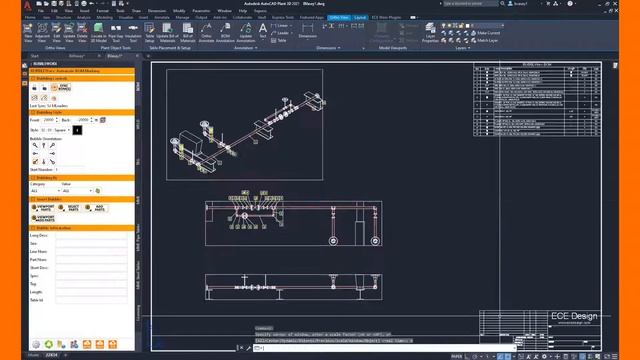Select the Pipe Gap Tool

pyautogui.click(x=116, y=33)
